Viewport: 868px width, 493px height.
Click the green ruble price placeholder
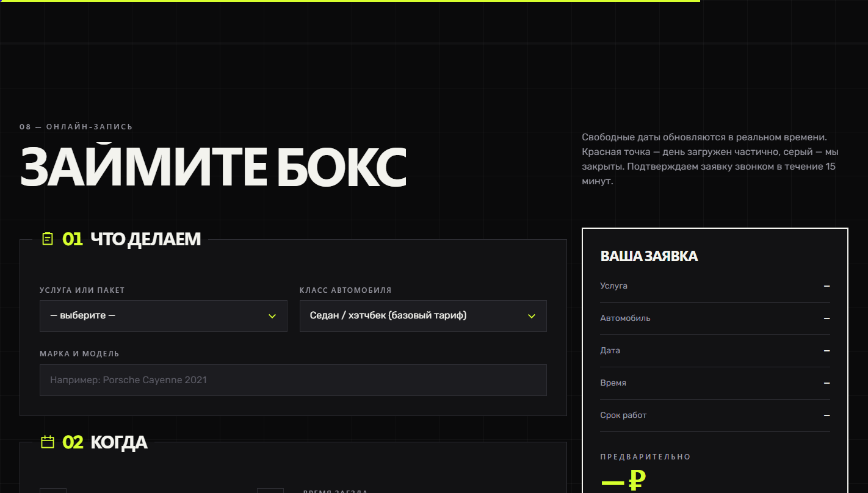[623, 481]
